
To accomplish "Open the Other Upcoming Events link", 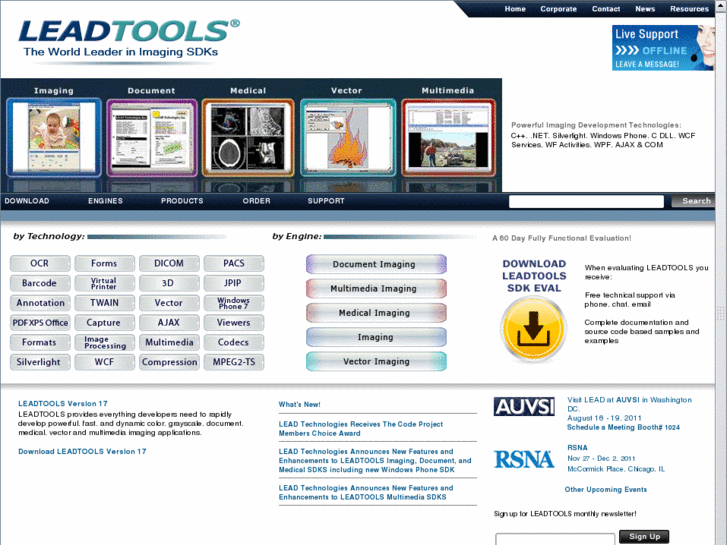I will (606, 489).
